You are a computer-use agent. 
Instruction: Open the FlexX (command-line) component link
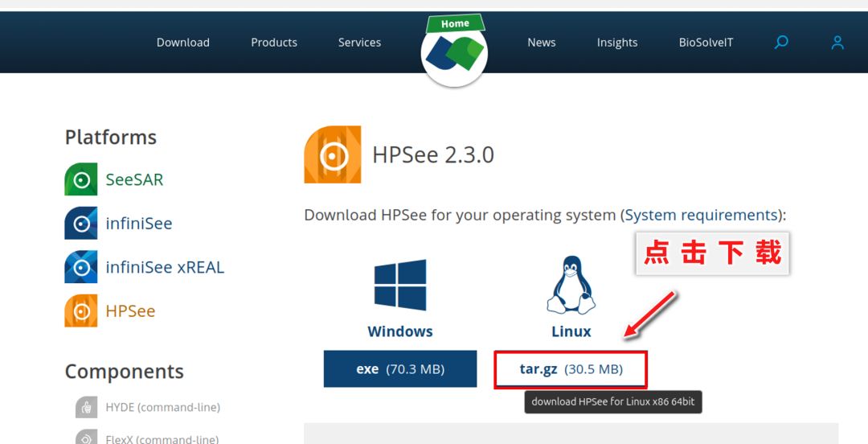(162, 439)
